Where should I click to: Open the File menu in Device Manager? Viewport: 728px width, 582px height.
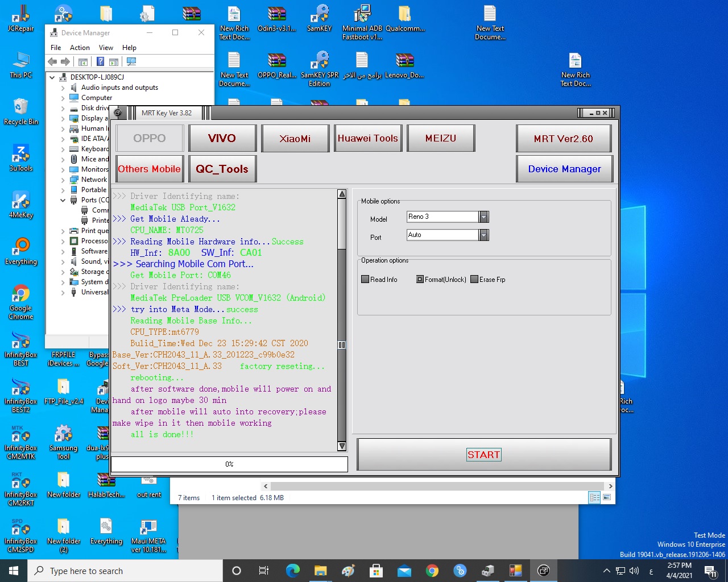pyautogui.click(x=56, y=48)
